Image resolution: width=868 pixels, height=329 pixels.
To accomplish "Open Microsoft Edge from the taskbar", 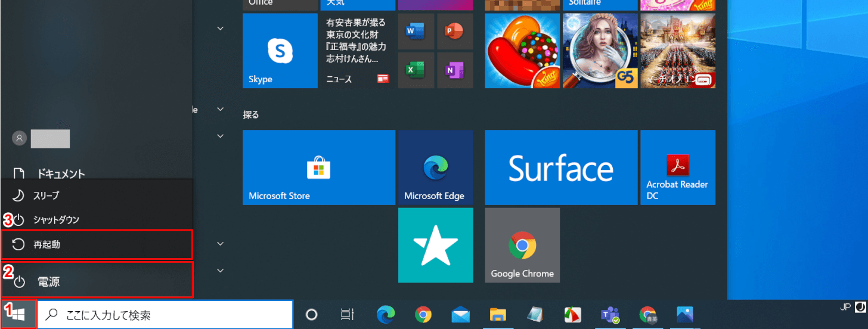I will 385,315.
